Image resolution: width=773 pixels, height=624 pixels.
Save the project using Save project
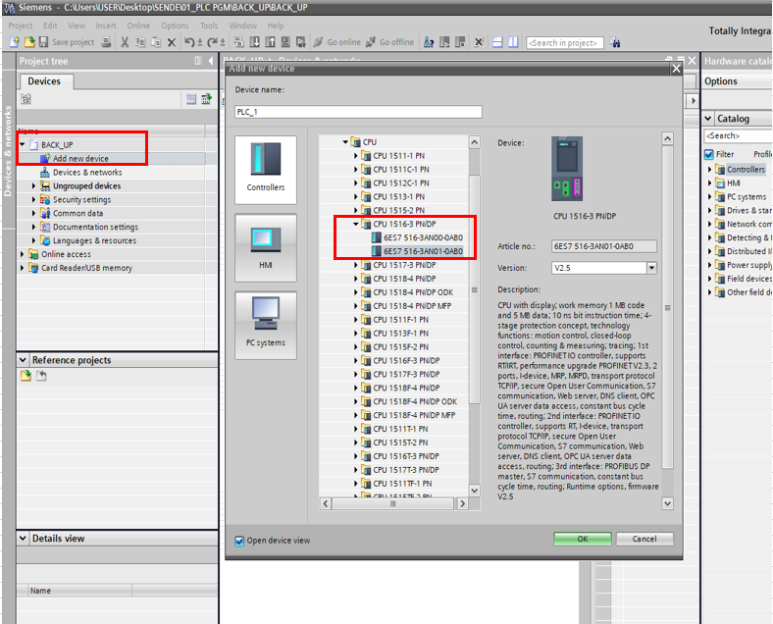coord(67,42)
